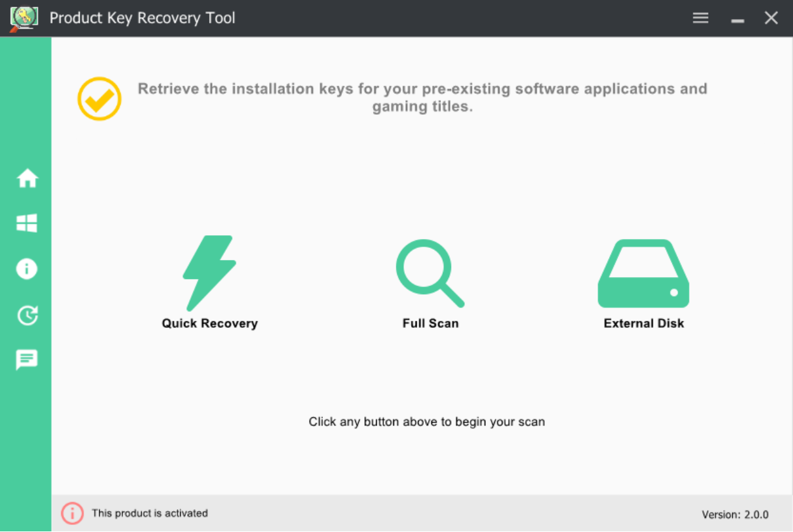Click 'Click any button above to begin your scan'
793x532 pixels.
[x=427, y=422]
